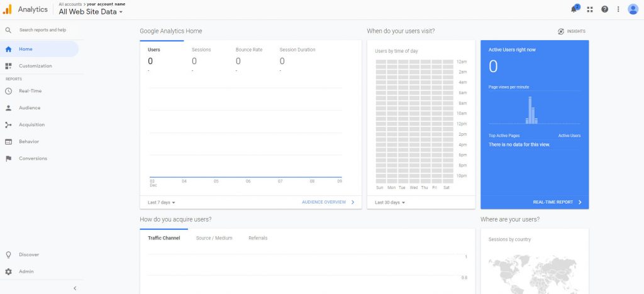Click the search magnifier icon

[x=8, y=30]
